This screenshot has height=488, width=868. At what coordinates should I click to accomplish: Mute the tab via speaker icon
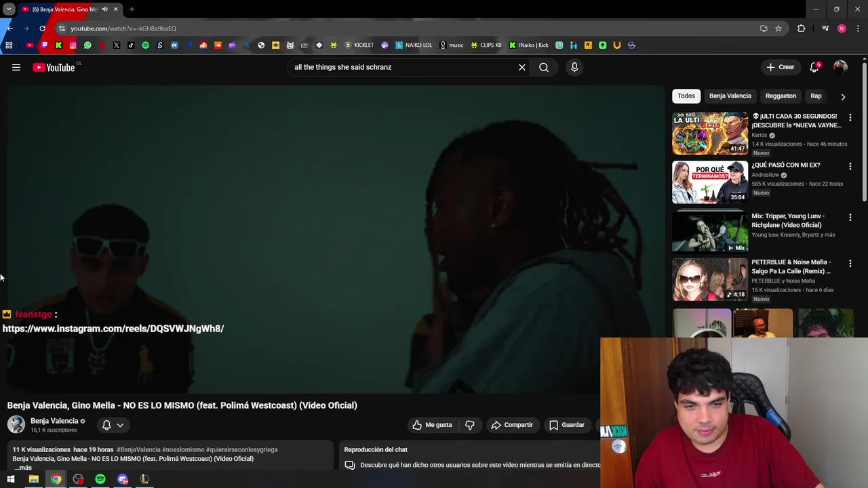(x=104, y=9)
